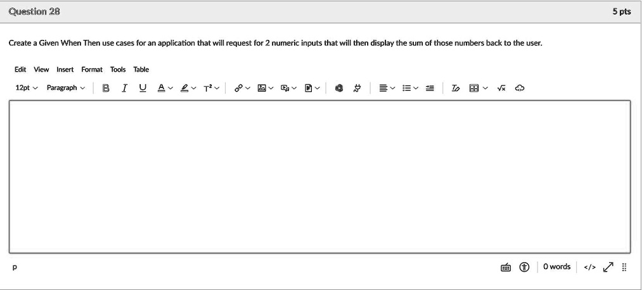
Task: Apply text color with the A icon
Action: pyautogui.click(x=162, y=88)
